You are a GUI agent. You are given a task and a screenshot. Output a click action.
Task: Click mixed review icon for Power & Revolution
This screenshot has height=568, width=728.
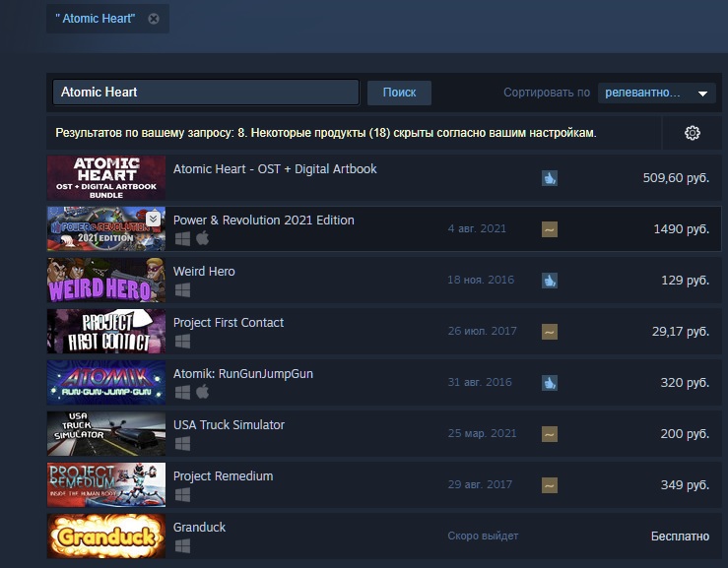[550, 229]
